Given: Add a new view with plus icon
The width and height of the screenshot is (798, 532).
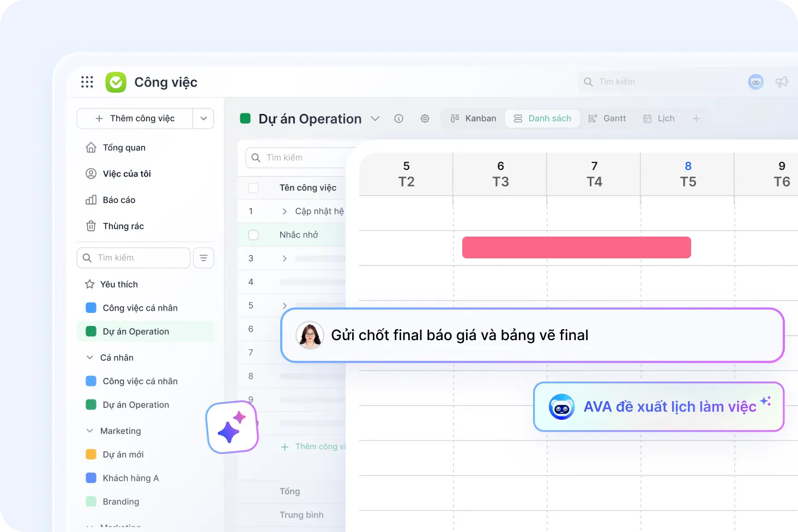Looking at the screenshot, I should [x=696, y=118].
